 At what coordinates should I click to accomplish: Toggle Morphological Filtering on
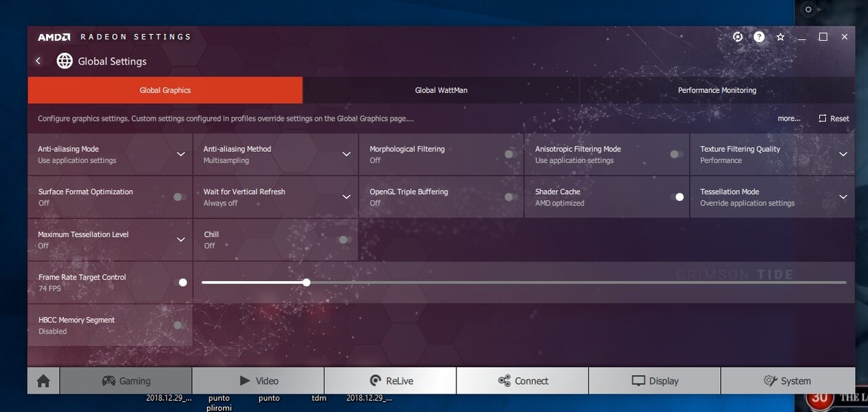(x=511, y=154)
